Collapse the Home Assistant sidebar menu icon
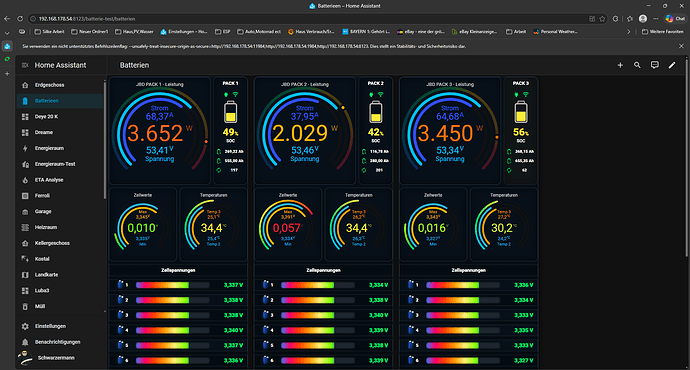This screenshot has height=370, width=690. point(25,65)
